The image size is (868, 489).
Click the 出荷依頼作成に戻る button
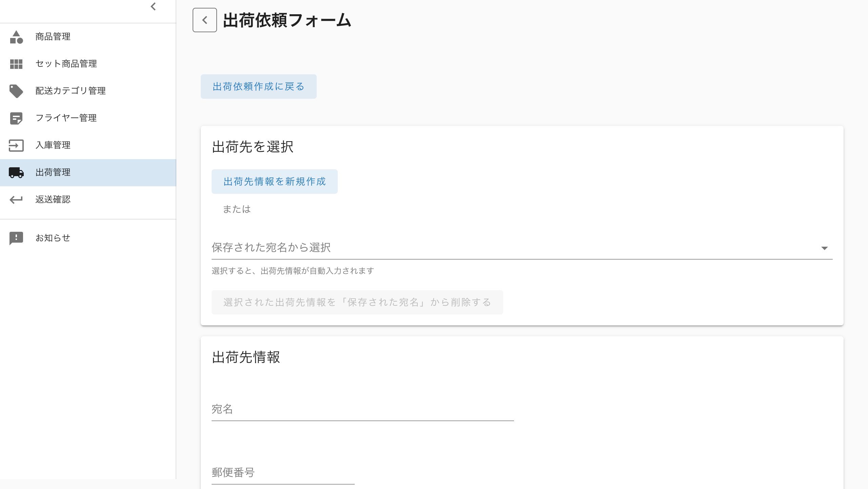pyautogui.click(x=258, y=87)
